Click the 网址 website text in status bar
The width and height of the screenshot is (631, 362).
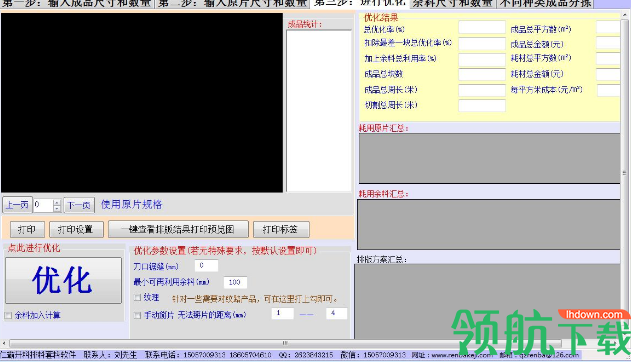(x=452, y=355)
